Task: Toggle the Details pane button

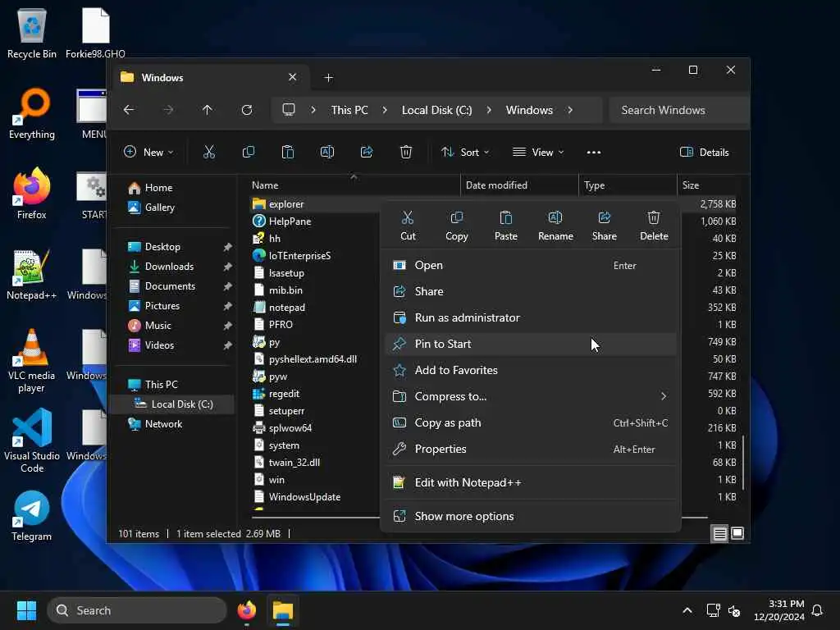Action: point(704,152)
